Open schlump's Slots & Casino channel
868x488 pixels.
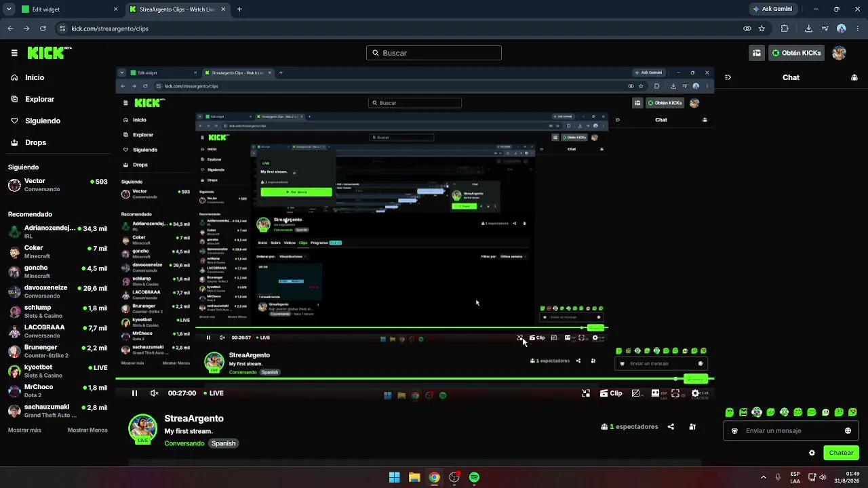click(x=58, y=312)
